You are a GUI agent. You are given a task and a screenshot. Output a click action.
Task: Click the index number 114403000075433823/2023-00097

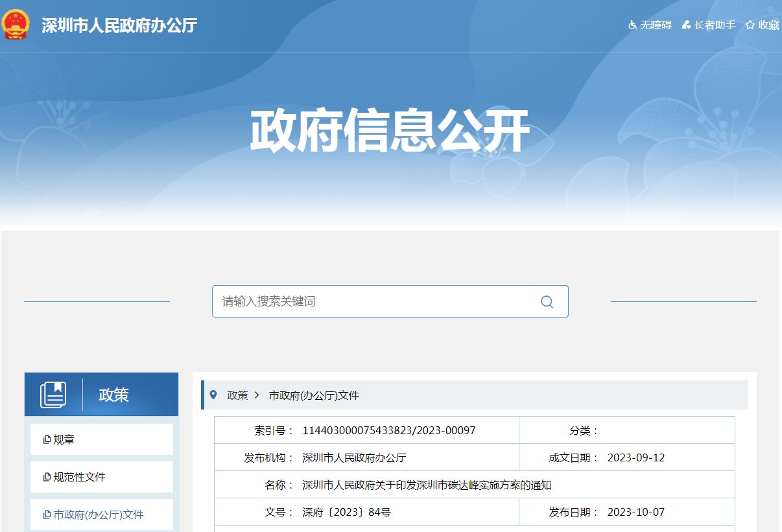(389, 431)
